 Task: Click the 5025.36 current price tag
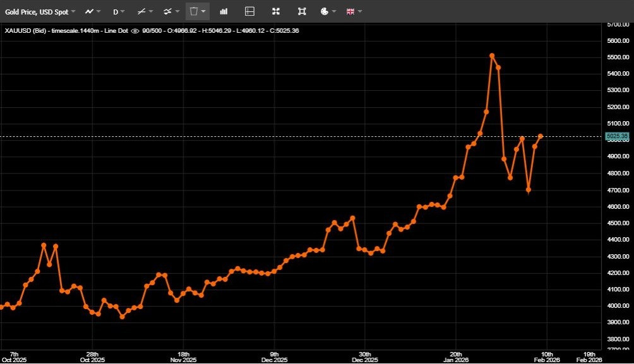pos(616,136)
